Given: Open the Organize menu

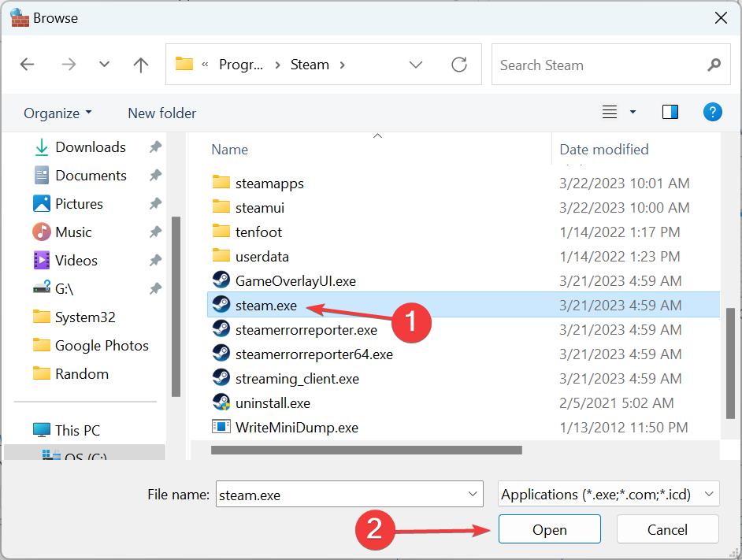Looking at the screenshot, I should point(58,113).
